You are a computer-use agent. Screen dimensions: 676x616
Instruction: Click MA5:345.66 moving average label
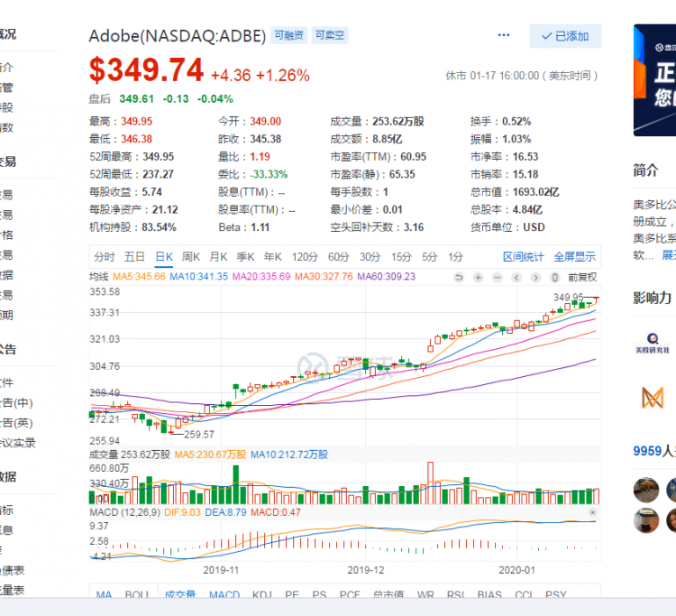pyautogui.click(x=139, y=277)
